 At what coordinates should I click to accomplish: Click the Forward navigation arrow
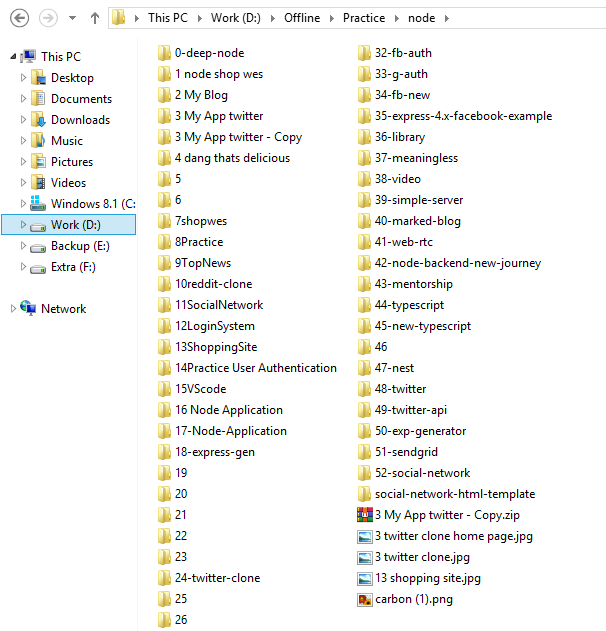click(48, 18)
